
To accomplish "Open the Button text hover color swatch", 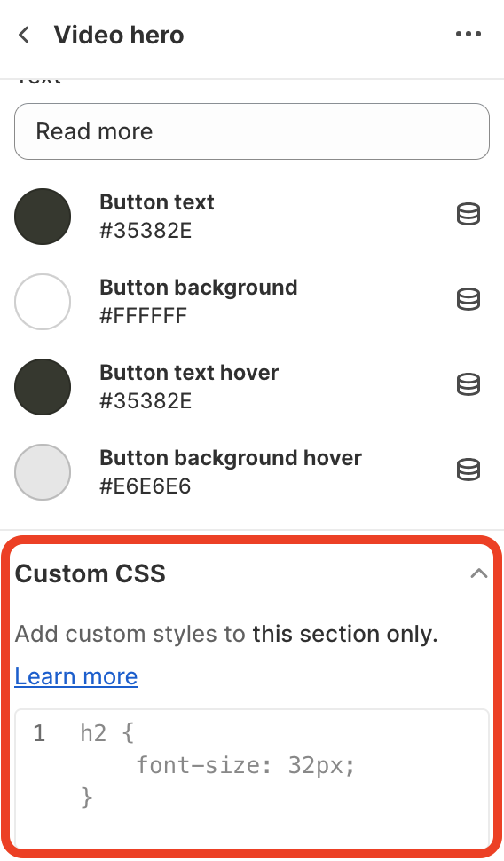I will tap(43, 387).
